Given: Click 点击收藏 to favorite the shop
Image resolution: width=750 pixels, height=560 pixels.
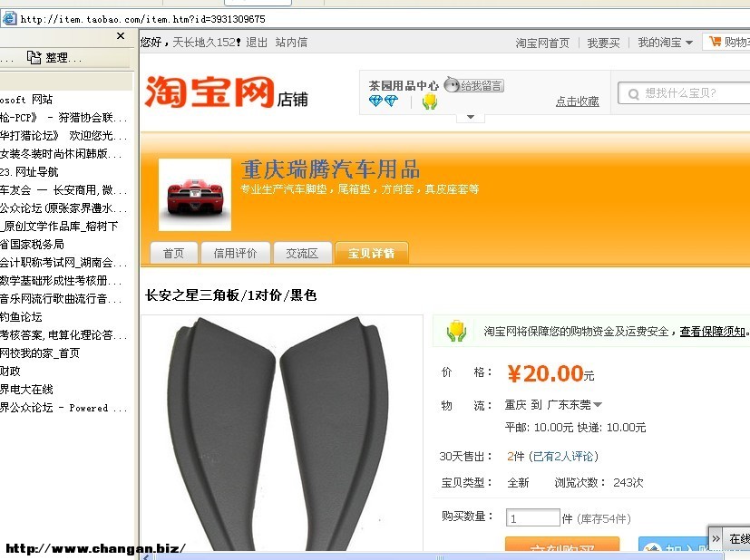Looking at the screenshot, I should coord(578,101).
